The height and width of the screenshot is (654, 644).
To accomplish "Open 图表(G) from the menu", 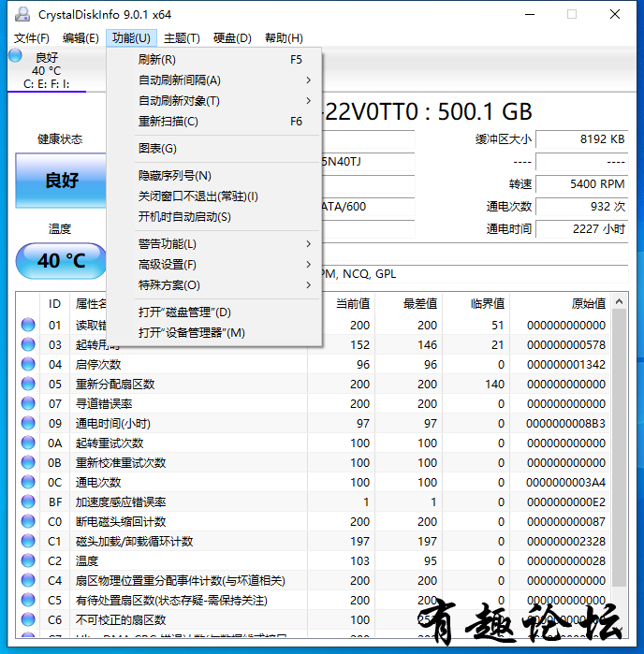I will [x=214, y=149].
